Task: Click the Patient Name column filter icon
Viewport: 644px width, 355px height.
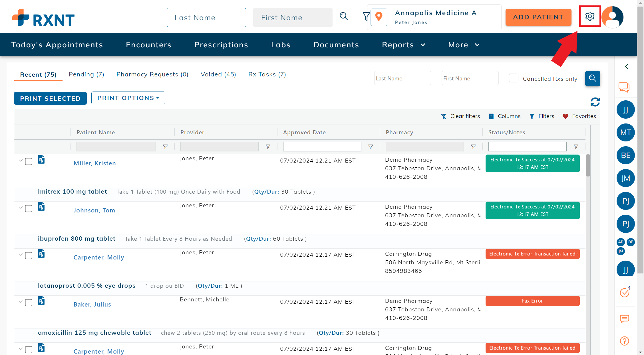Action: tap(165, 147)
